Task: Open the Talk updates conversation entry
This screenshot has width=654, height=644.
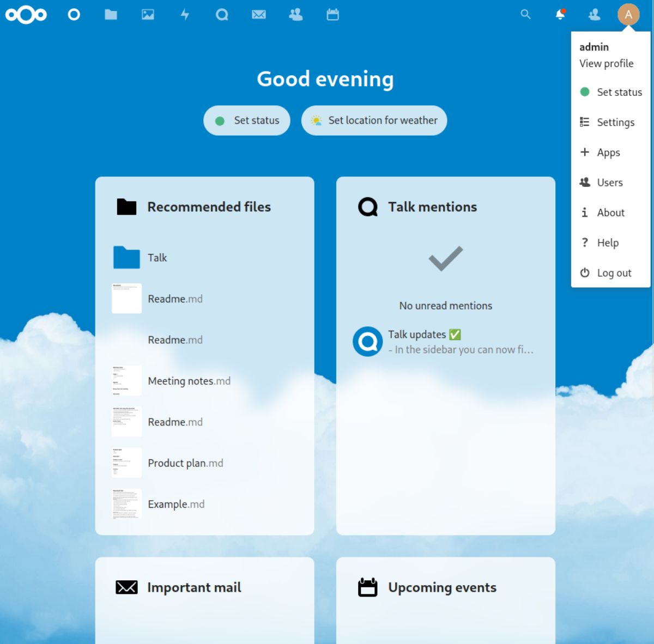Action: [x=446, y=342]
